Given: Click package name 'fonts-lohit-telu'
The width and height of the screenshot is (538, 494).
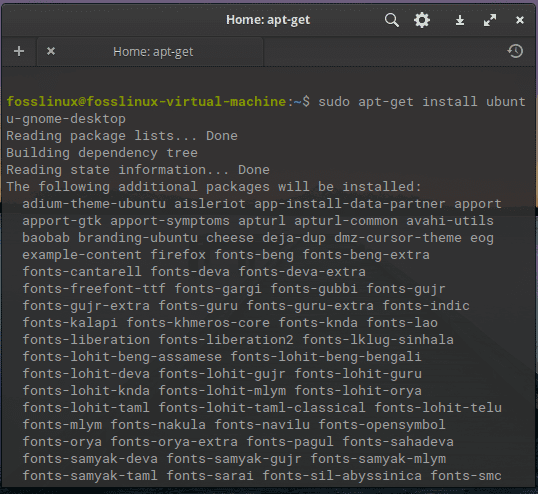Looking at the screenshot, I should click(438, 408).
